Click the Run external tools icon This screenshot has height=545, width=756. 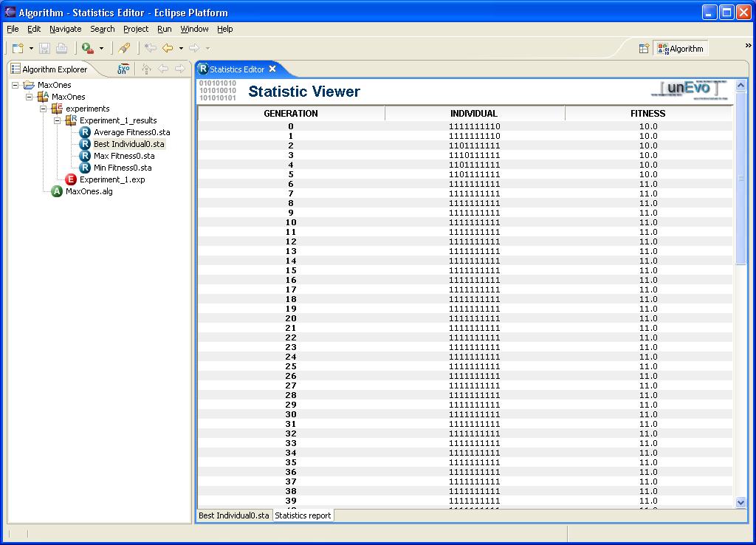[88, 48]
